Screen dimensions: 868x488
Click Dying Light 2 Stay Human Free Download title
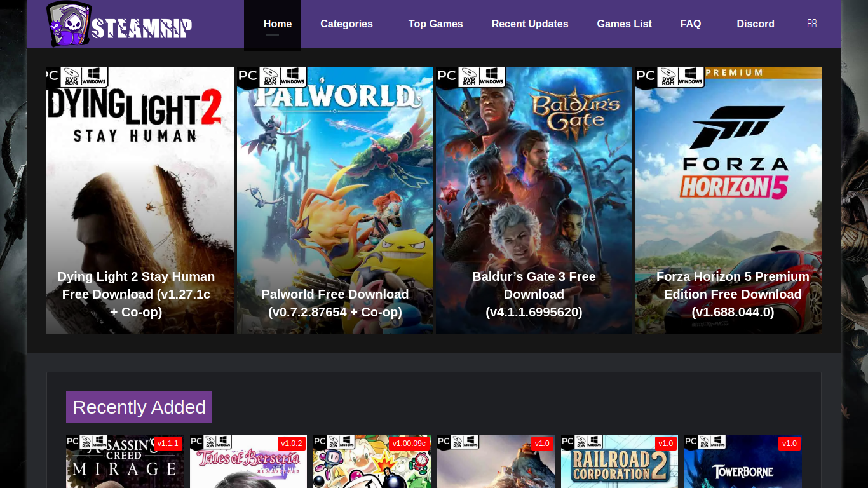tap(136, 294)
